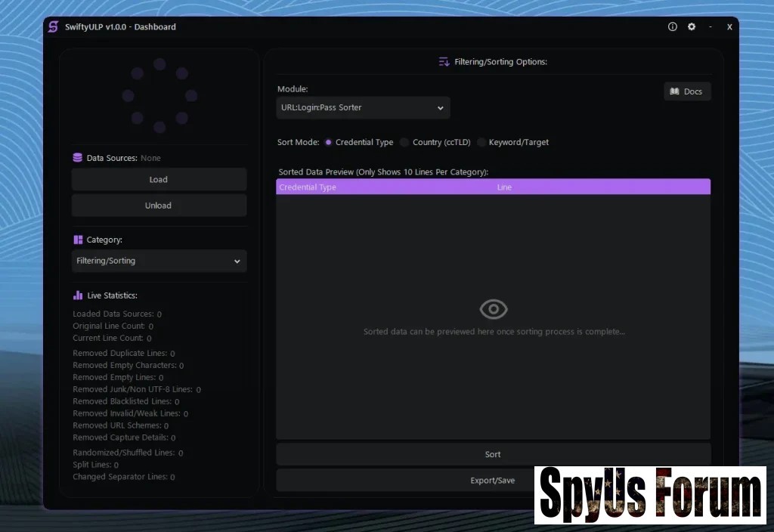Click the eye icon in preview area
The width and height of the screenshot is (774, 532).
tap(493, 308)
